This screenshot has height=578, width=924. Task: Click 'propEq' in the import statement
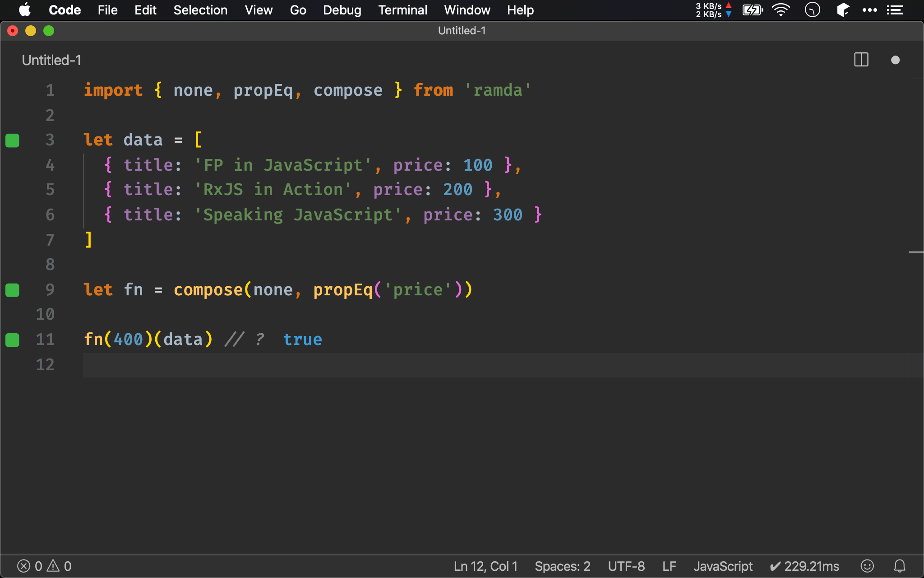[263, 90]
